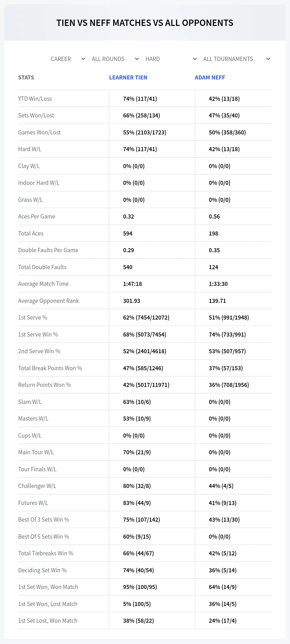The height and width of the screenshot is (644, 290).
Task: Click the chevron beside ALL ROUNDS
Action: 137,59
